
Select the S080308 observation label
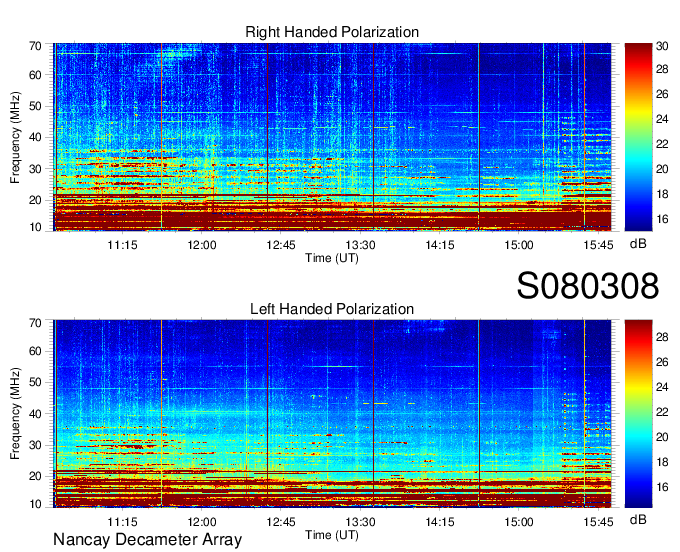588,286
